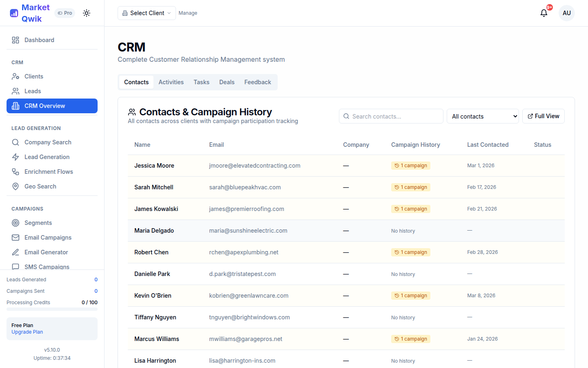Click the Email Generator pencil icon

pos(16,252)
